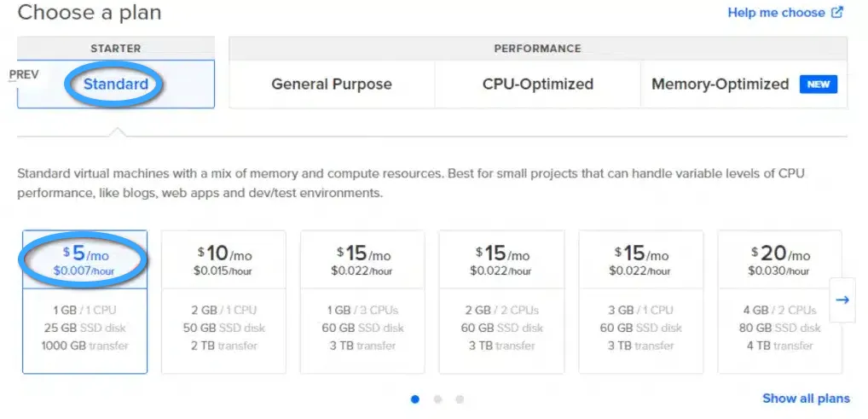This screenshot has width=868, height=419.
Task: Choose the $15/mo plan with 3 CPUs
Action: [362, 302]
